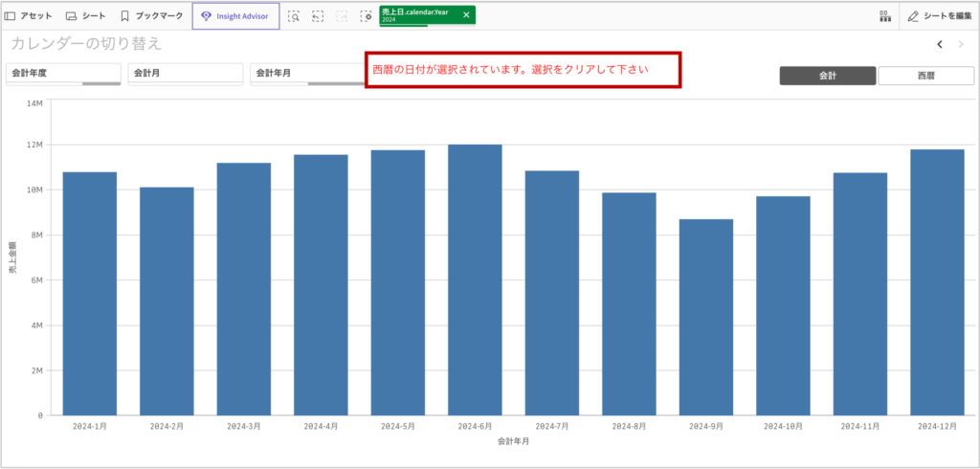Open the アセット assets panel

[x=29, y=16]
